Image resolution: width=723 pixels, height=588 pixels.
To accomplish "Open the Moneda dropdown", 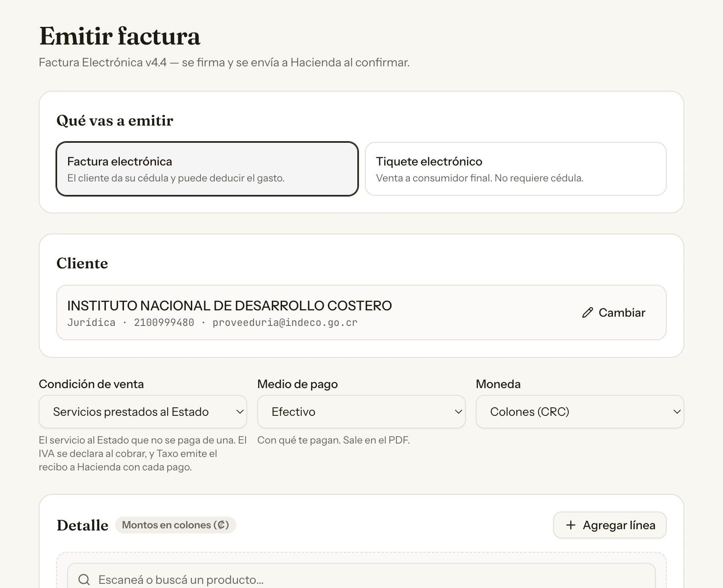I will click(580, 412).
